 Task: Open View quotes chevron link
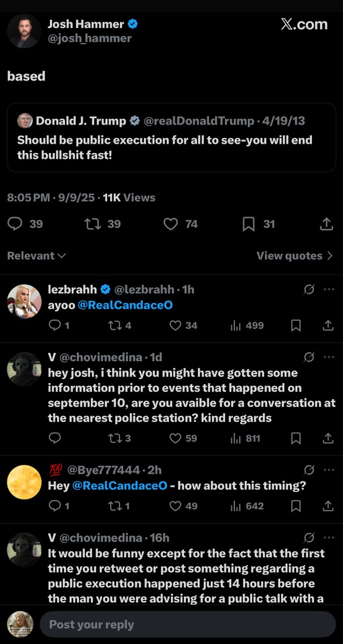(295, 256)
